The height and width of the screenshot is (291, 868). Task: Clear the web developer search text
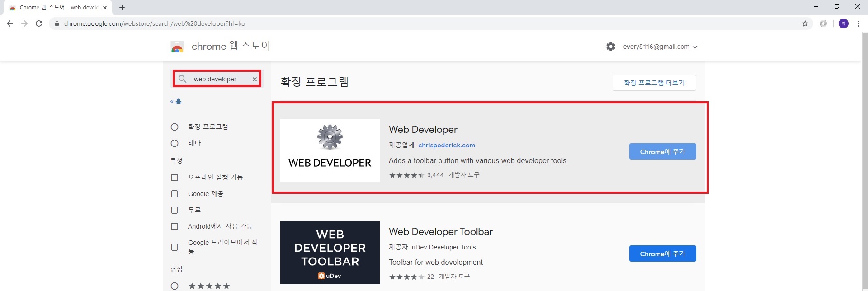(255, 79)
